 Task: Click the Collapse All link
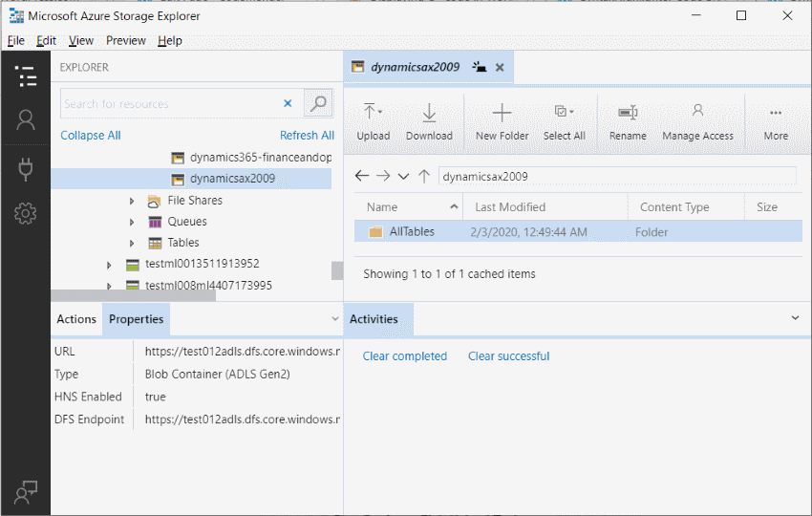[x=91, y=136]
